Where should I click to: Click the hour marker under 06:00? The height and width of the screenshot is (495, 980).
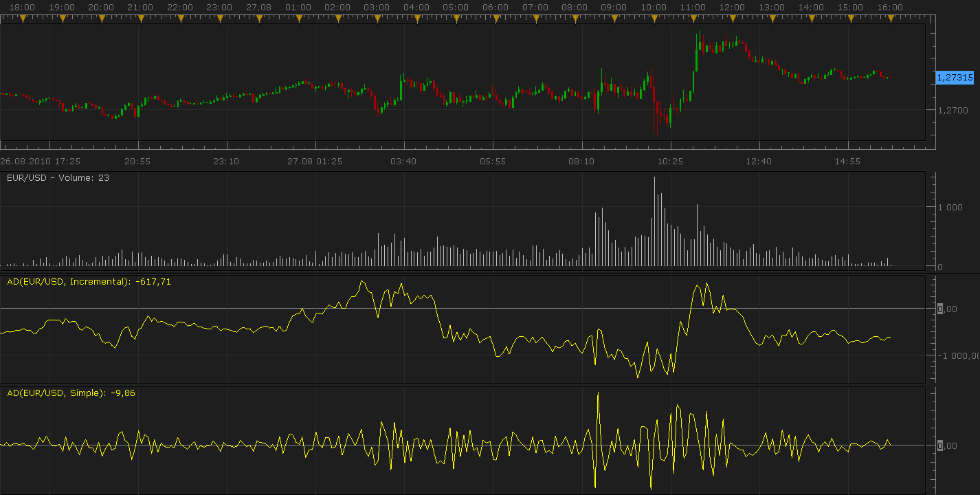pos(495,19)
